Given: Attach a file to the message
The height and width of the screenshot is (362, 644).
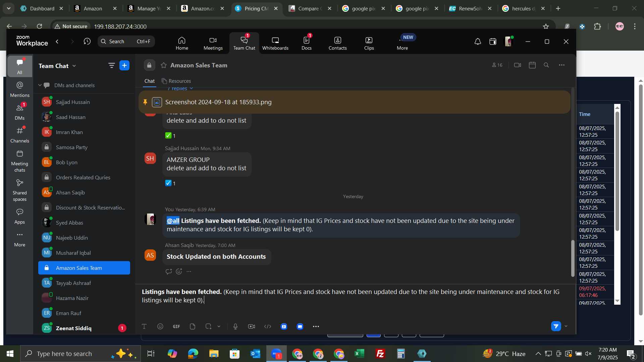Looking at the screenshot, I should (x=193, y=326).
